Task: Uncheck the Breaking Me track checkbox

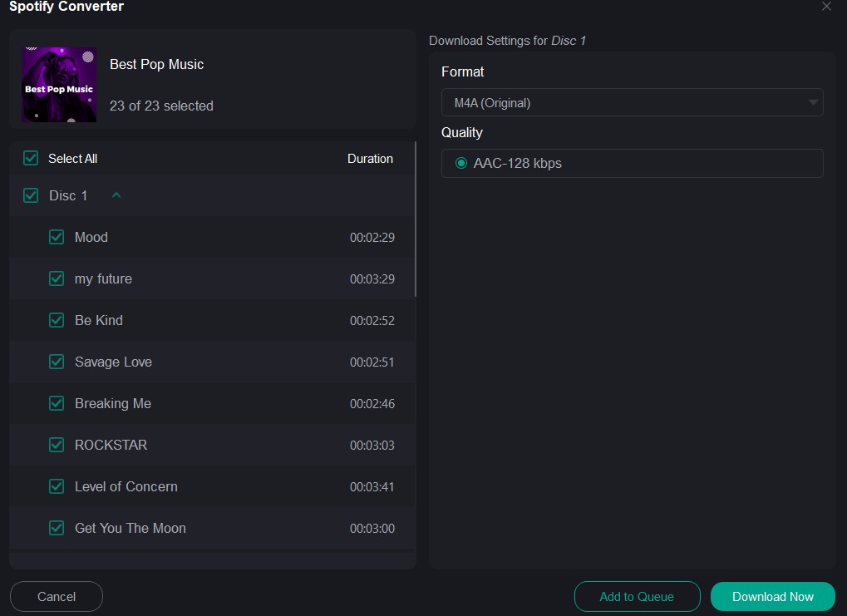Action: pyautogui.click(x=57, y=404)
